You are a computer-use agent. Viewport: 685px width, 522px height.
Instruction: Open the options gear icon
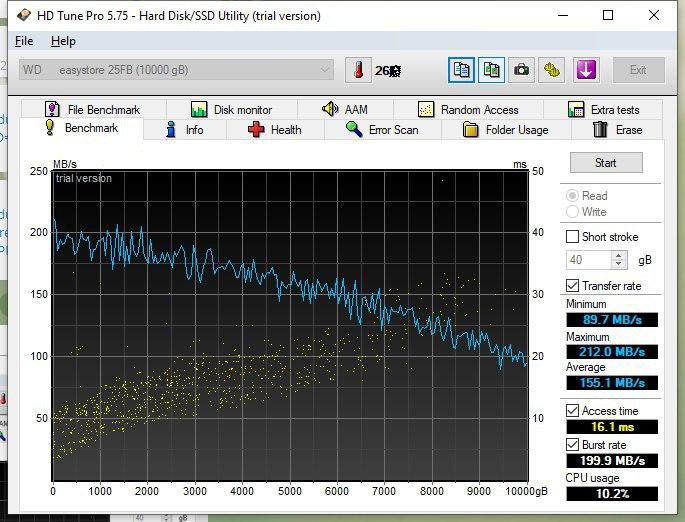(x=551, y=70)
